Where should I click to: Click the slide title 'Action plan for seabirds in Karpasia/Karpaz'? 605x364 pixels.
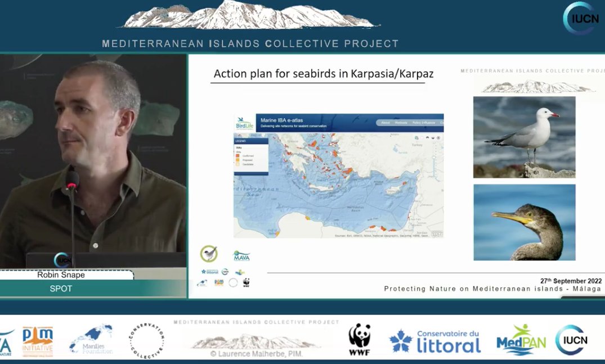coord(324,74)
